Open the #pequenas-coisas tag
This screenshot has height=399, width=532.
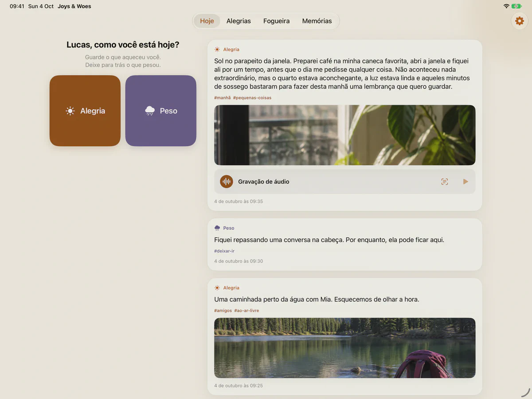[252, 98]
